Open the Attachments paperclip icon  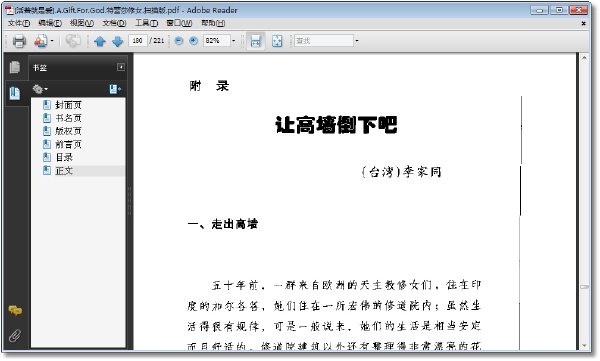click(x=15, y=335)
